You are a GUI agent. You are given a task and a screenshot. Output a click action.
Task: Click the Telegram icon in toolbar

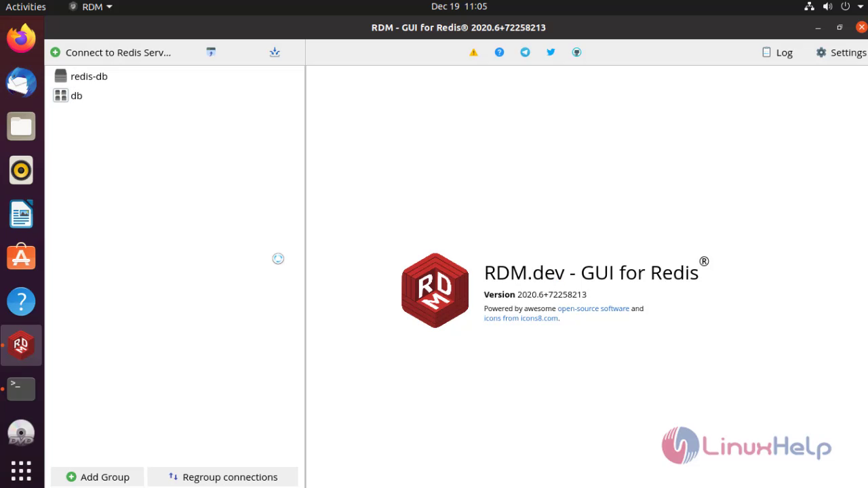pyautogui.click(x=525, y=52)
